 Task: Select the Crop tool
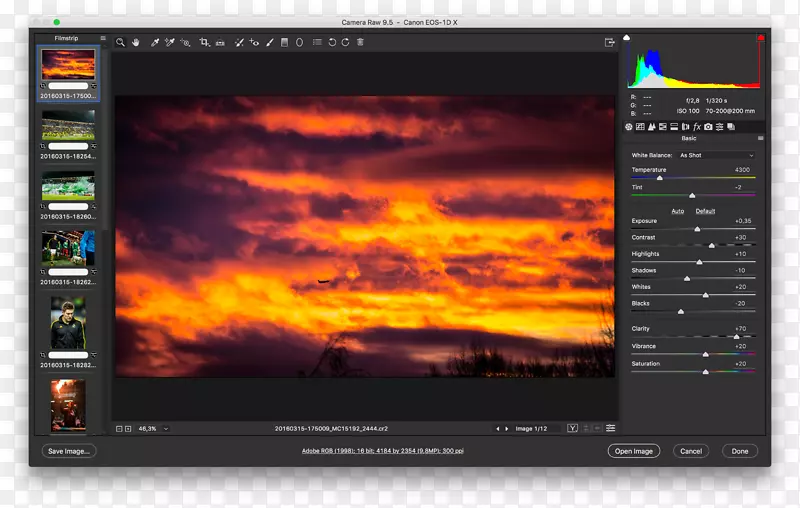[205, 42]
